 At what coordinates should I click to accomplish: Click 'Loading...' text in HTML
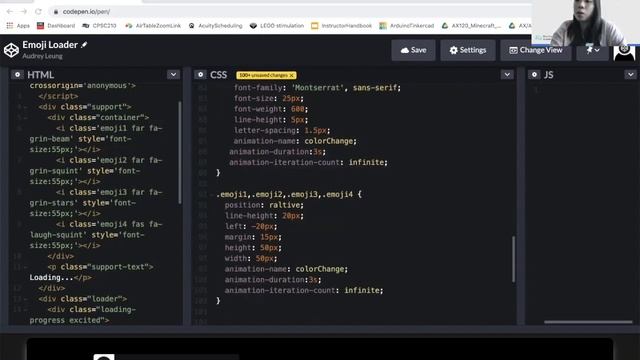[51, 278]
